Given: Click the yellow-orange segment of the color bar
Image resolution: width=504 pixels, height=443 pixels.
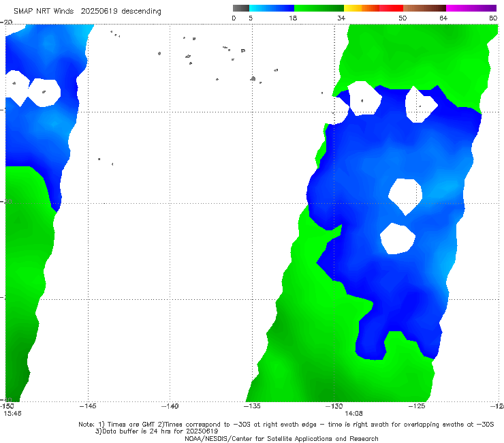Looking at the screenshot, I should [362, 8].
